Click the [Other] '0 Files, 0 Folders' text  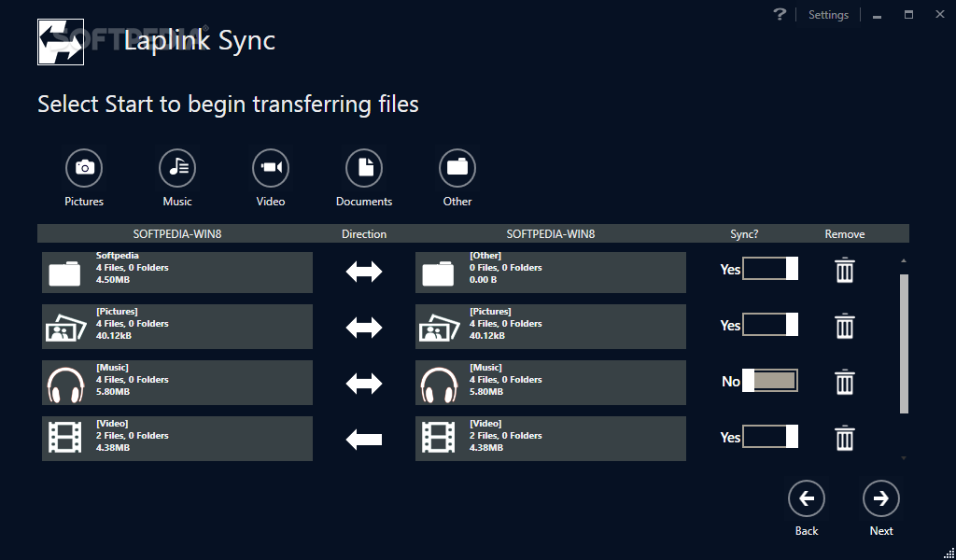tap(505, 268)
